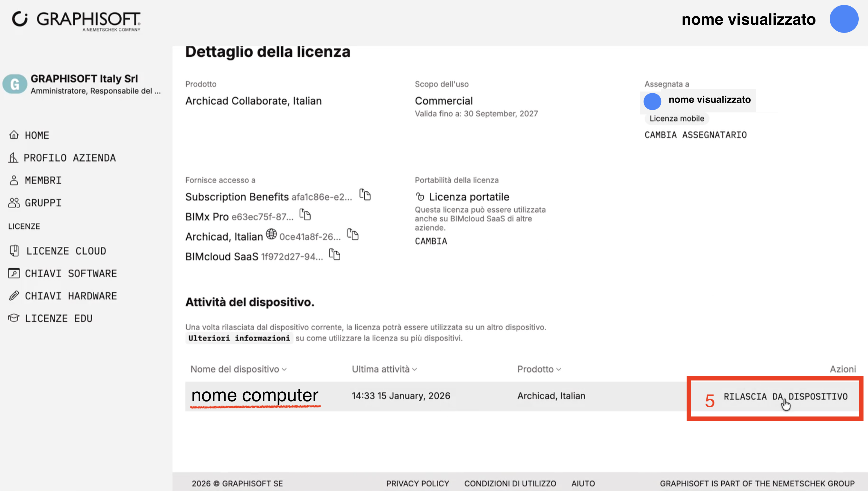Click RILASCIA DA DISPOSITIVO

point(786,396)
